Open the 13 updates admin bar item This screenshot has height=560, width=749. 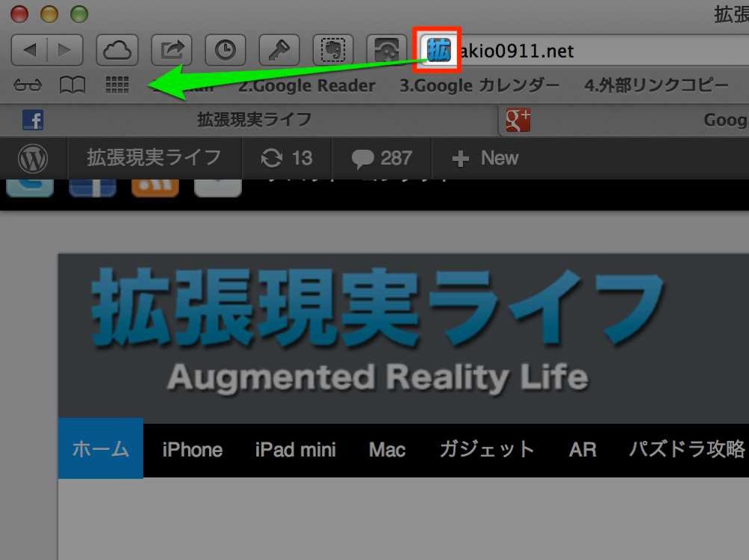point(287,158)
